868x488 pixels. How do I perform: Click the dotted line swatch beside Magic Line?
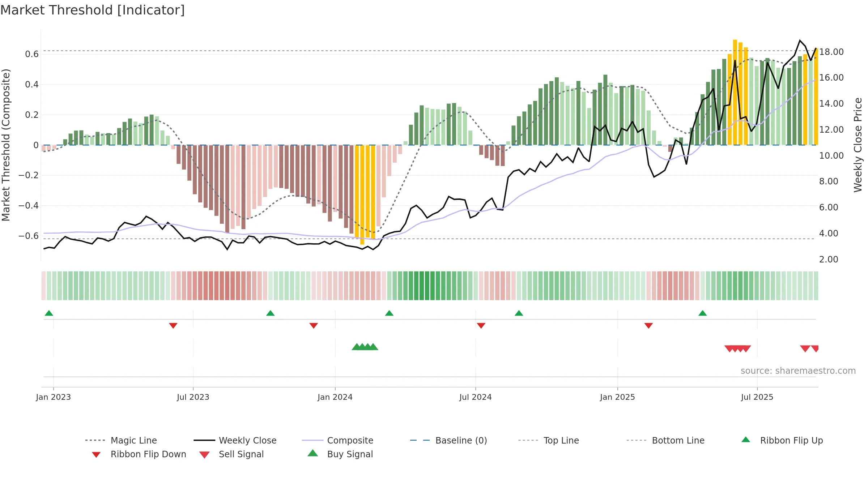coord(95,440)
